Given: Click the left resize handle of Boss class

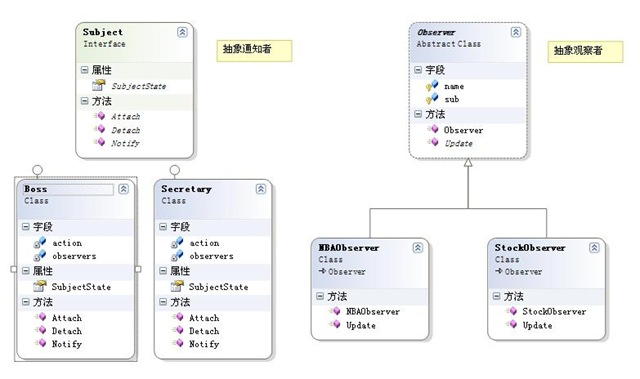Looking at the screenshot, I should click(13, 269).
